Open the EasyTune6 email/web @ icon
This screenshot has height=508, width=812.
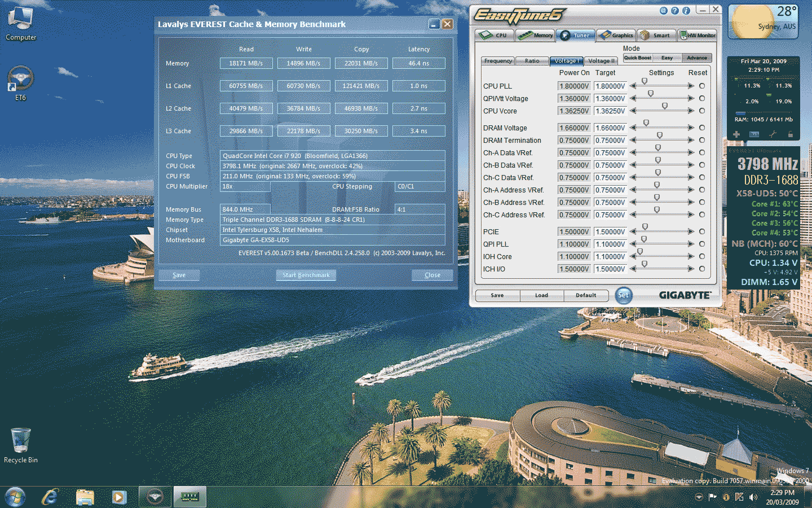664,11
